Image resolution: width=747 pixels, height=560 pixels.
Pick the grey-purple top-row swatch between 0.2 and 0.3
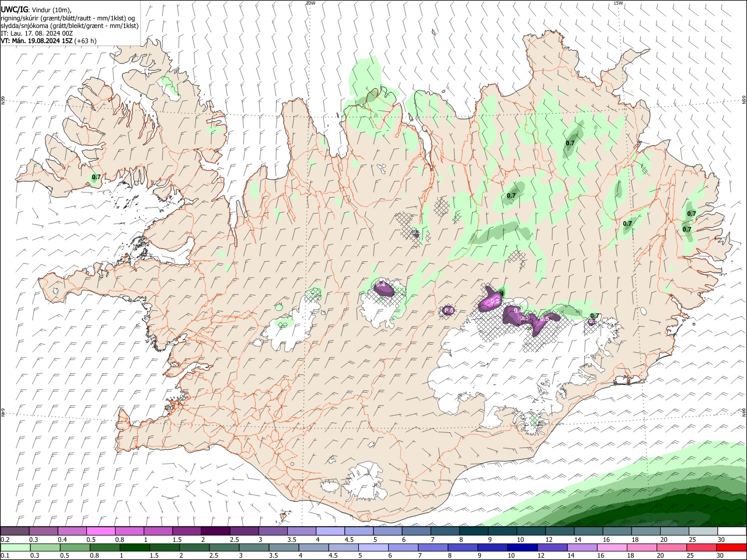pyautogui.click(x=15, y=531)
